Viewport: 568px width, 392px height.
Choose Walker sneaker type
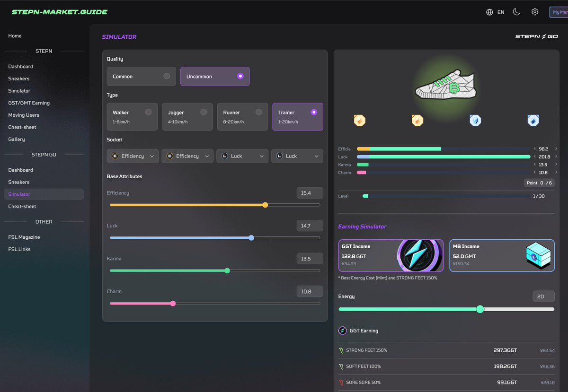coord(132,117)
